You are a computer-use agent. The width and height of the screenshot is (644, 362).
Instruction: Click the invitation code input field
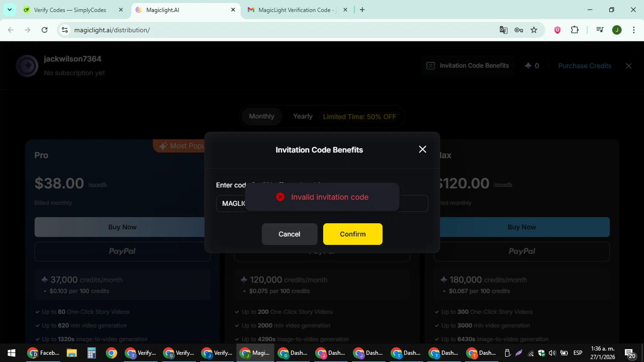tap(322, 204)
